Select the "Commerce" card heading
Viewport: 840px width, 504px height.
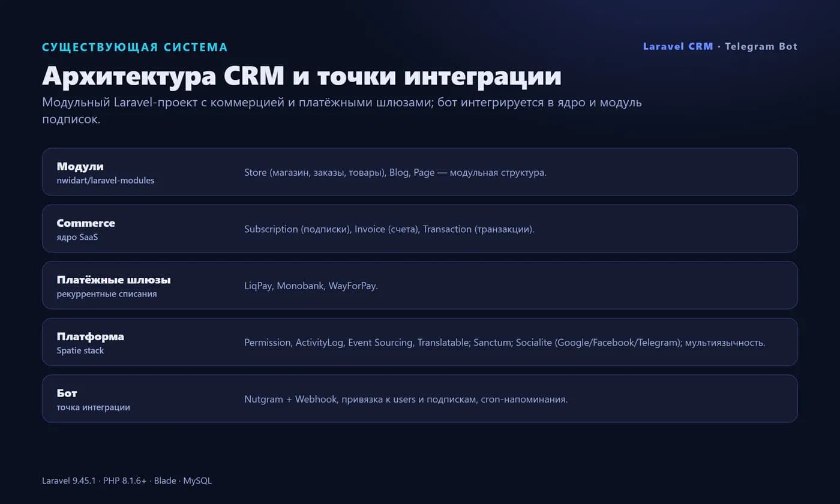[x=86, y=223]
